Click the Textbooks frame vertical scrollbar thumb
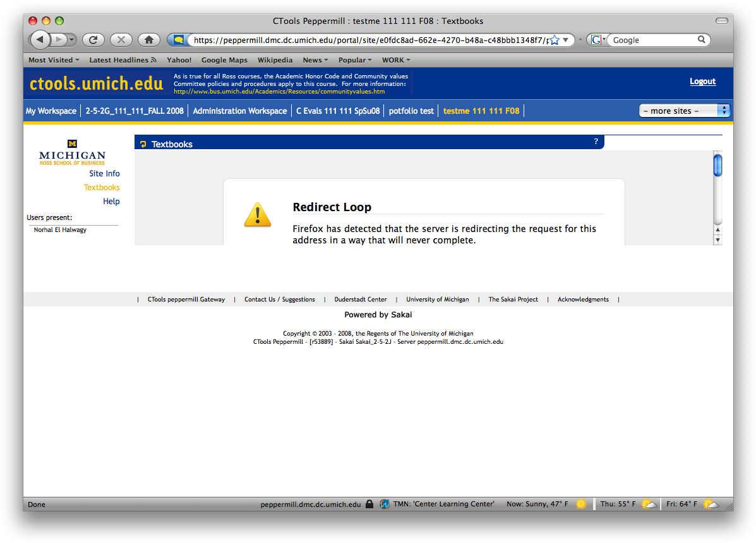756x543 pixels. pos(717,166)
